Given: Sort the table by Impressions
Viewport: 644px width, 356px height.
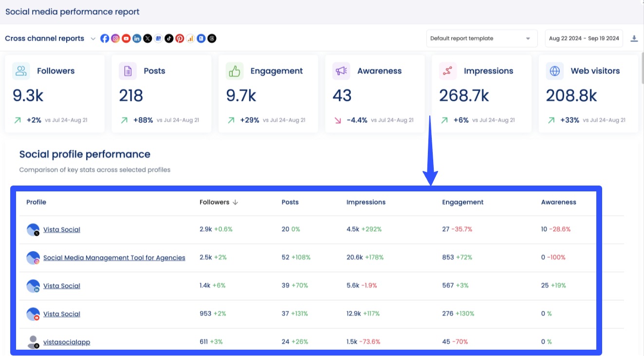Looking at the screenshot, I should (x=366, y=202).
